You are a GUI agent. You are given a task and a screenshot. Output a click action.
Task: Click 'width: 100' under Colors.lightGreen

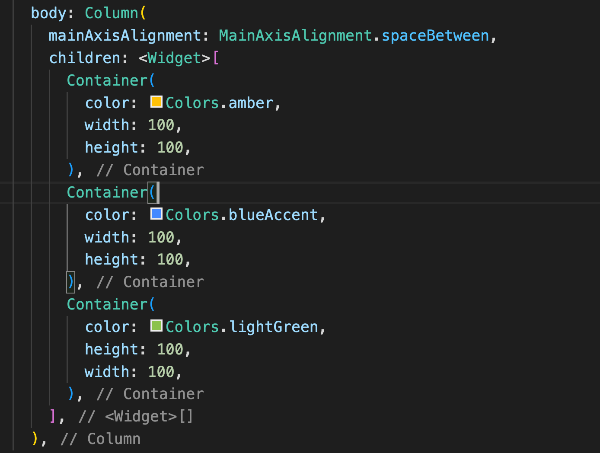tap(130, 372)
